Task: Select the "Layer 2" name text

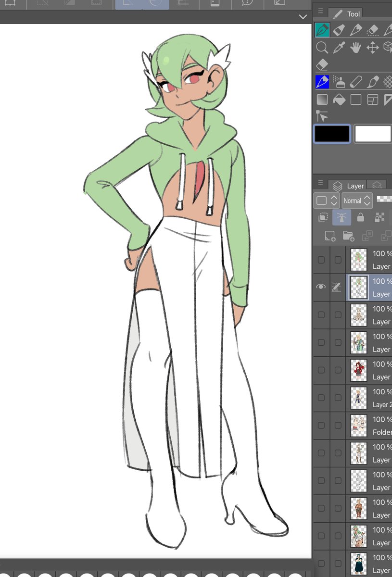Action: coord(382,405)
